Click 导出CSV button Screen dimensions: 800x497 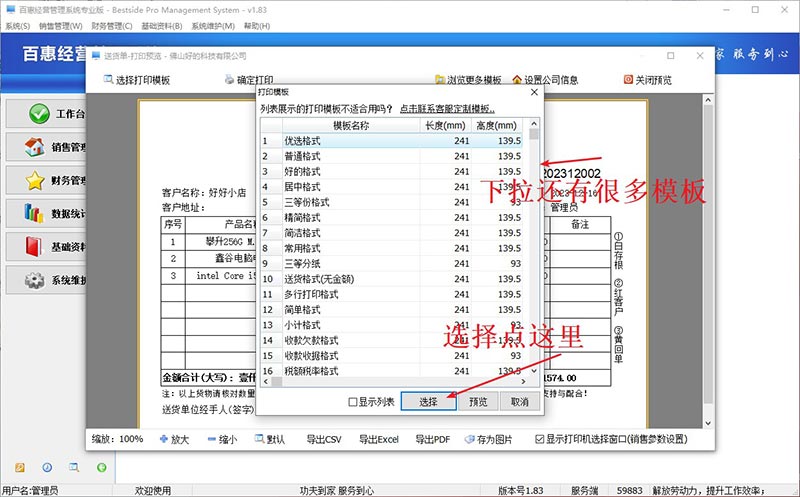click(x=323, y=439)
